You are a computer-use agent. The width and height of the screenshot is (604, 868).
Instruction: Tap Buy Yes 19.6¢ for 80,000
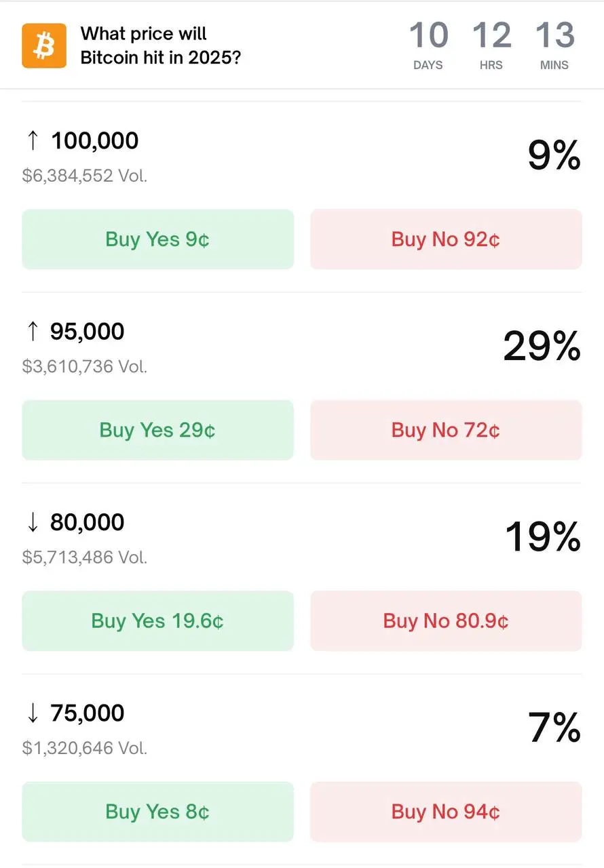click(157, 620)
